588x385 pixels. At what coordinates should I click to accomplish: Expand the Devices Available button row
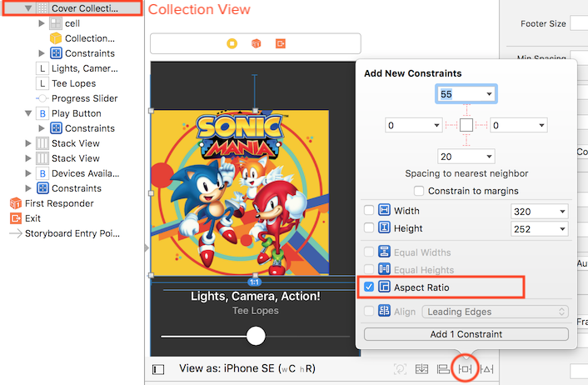(x=28, y=173)
